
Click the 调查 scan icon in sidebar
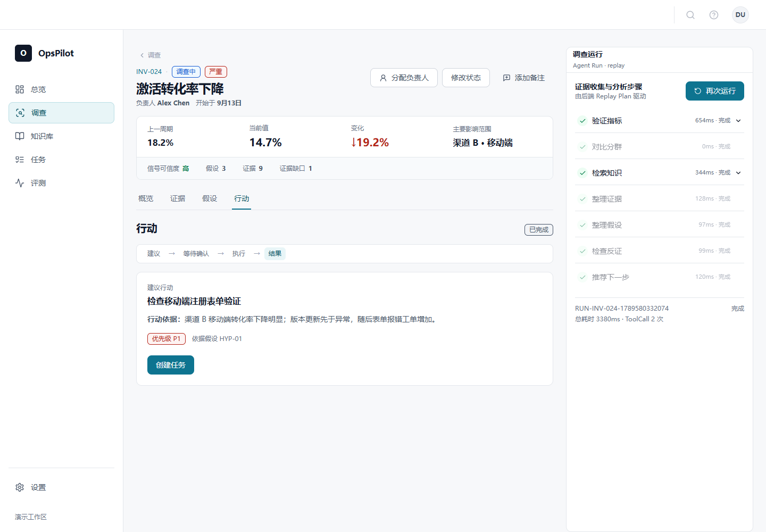[x=20, y=113]
